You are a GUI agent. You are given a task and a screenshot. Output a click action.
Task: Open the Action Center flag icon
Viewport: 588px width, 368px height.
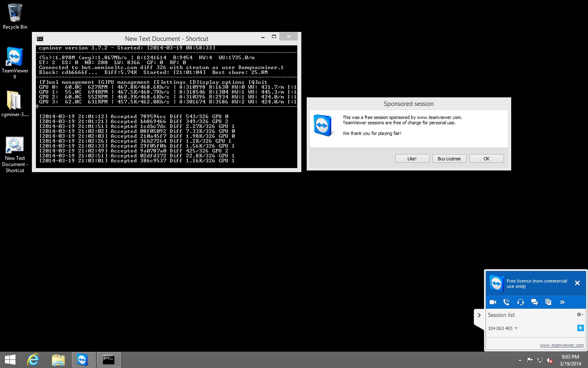click(x=530, y=360)
